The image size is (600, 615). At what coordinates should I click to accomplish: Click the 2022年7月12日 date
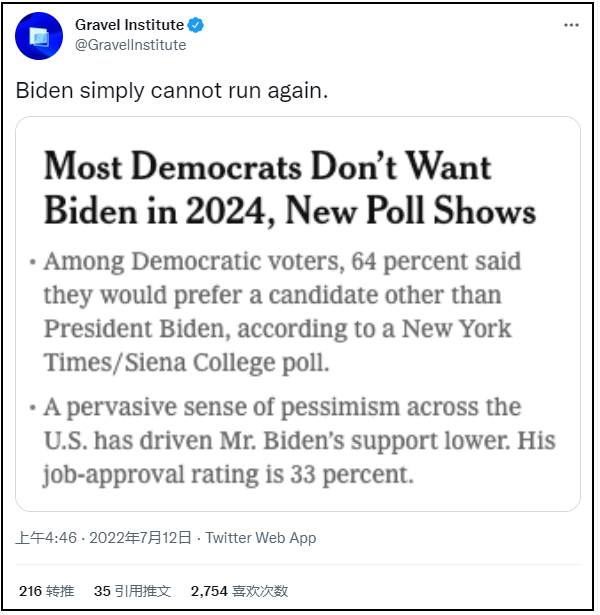[x=140, y=538]
